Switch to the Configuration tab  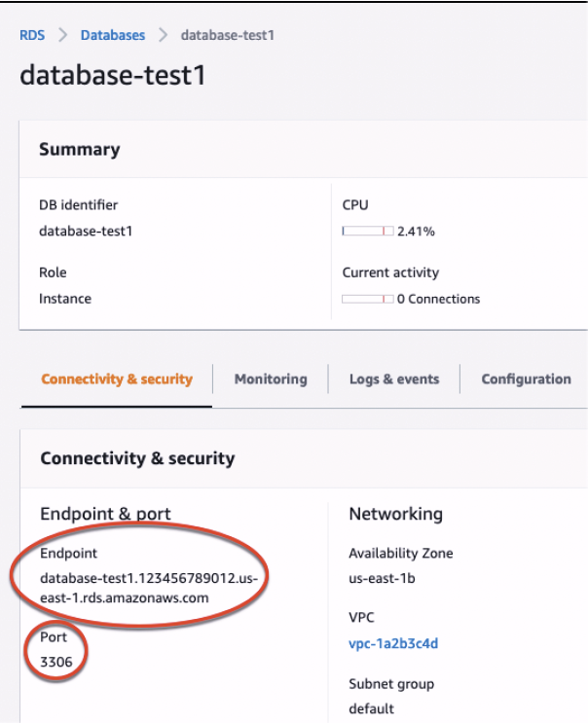pos(527,380)
